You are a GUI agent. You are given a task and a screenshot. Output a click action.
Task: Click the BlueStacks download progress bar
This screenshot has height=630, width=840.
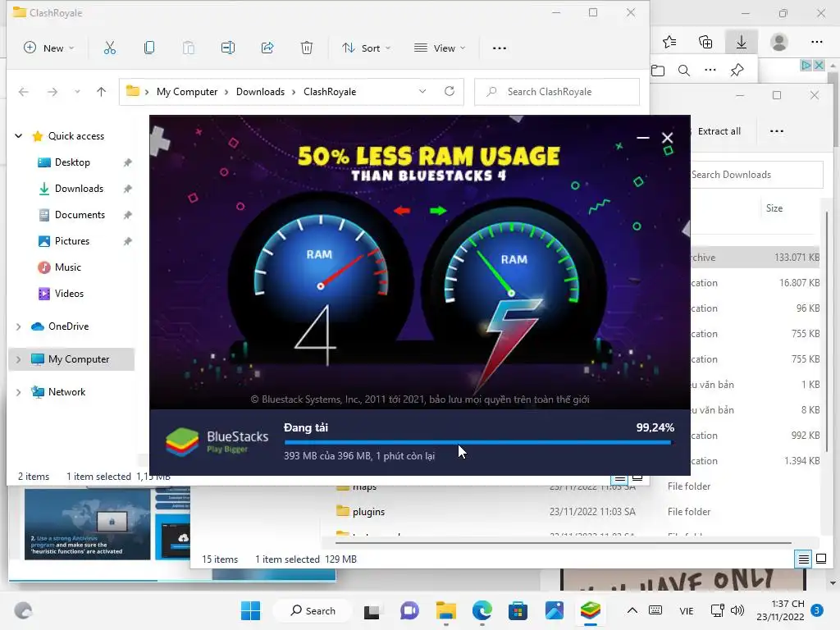tap(477, 442)
